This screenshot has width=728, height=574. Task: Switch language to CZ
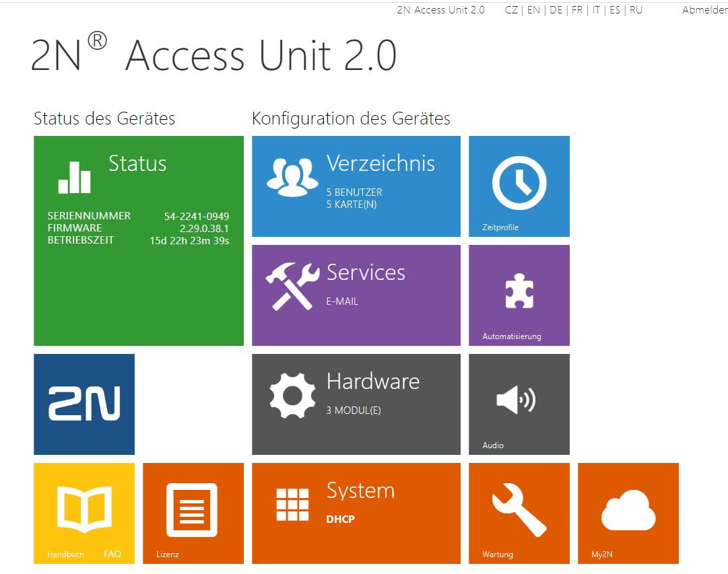[x=511, y=10]
